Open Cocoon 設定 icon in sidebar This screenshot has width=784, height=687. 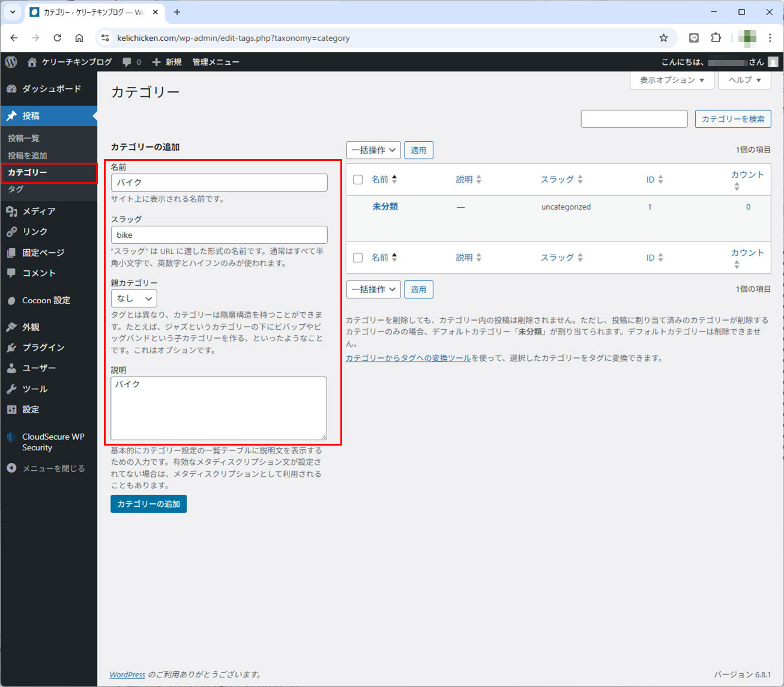11,300
